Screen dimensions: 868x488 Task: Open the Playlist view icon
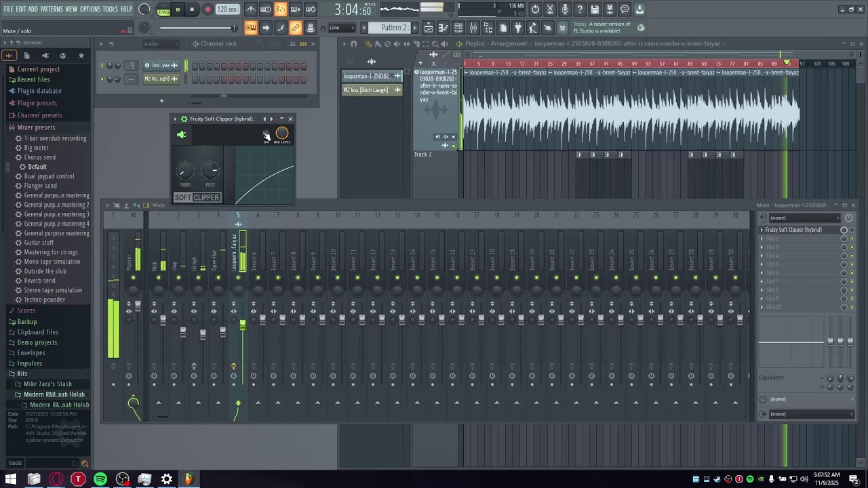pos(429,28)
